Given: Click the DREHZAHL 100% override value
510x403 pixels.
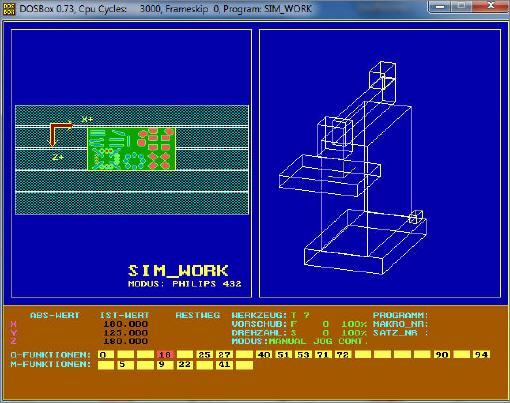Looking at the screenshot, I should (x=354, y=333).
